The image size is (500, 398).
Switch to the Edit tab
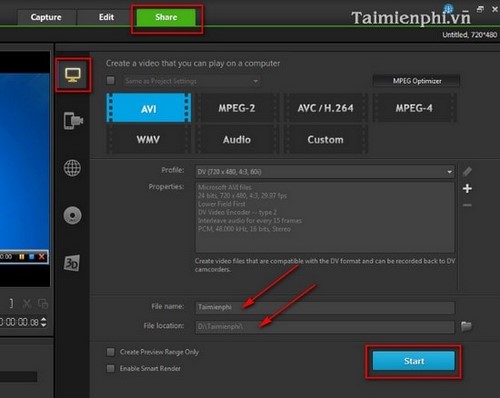(106, 17)
